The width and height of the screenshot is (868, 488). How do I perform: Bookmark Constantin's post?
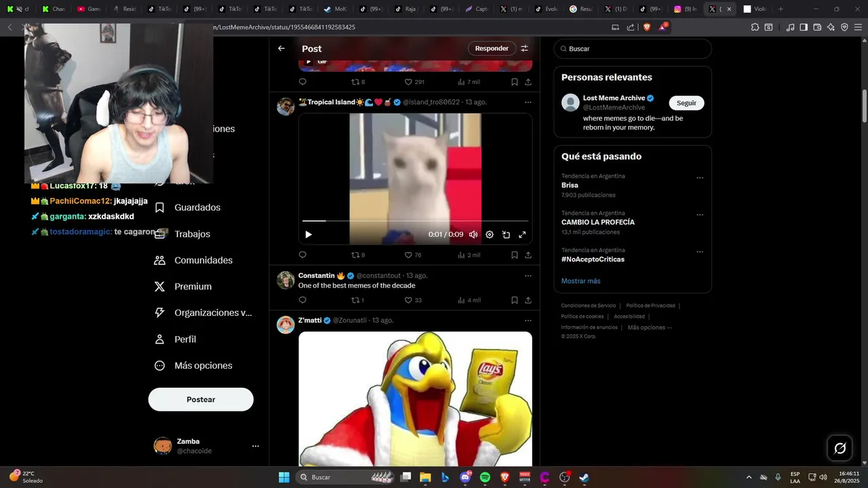pyautogui.click(x=515, y=300)
